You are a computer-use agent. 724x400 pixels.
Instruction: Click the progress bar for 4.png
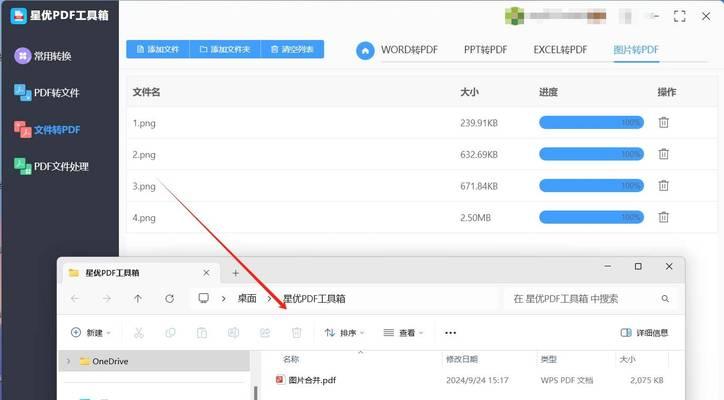(591, 217)
